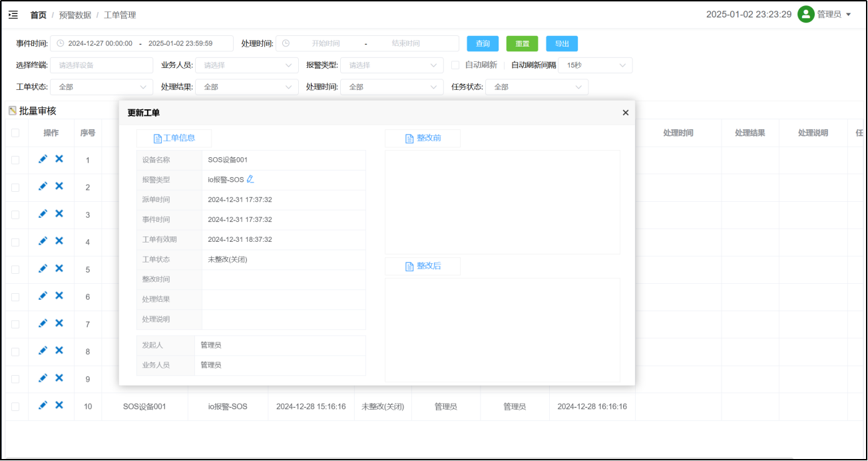Edit the alarm type io报警-SOS pencil icon
Image resolution: width=868 pixels, height=461 pixels.
[250, 179]
